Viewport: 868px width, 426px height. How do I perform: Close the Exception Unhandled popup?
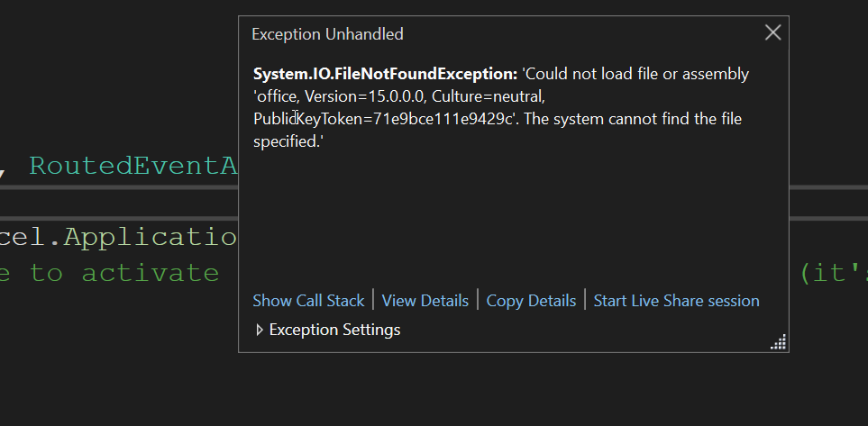(x=772, y=33)
